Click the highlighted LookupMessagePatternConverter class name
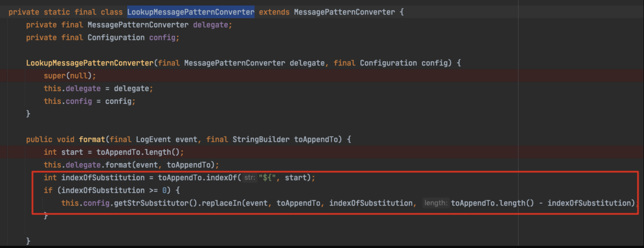This screenshot has width=644, height=248. [190, 12]
